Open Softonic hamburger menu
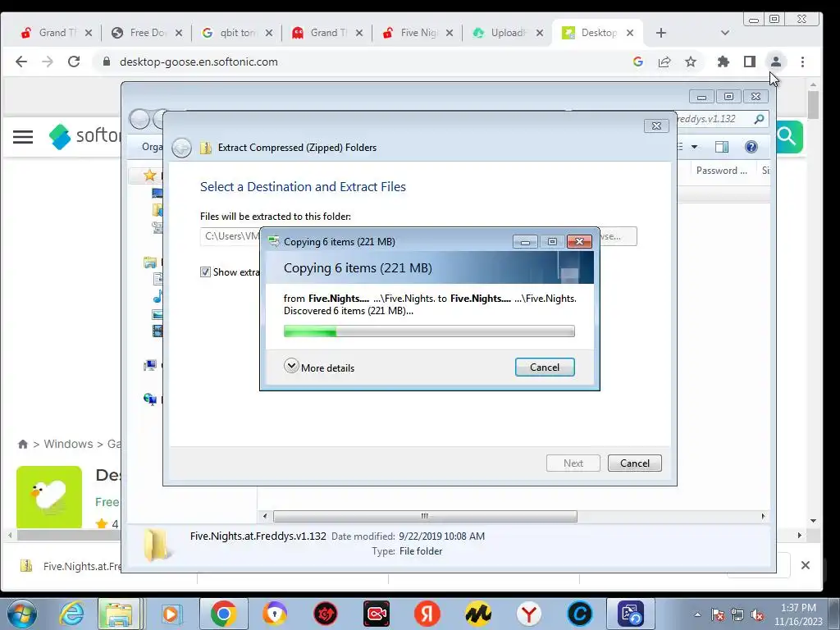The height and width of the screenshot is (630, 840). (x=23, y=137)
